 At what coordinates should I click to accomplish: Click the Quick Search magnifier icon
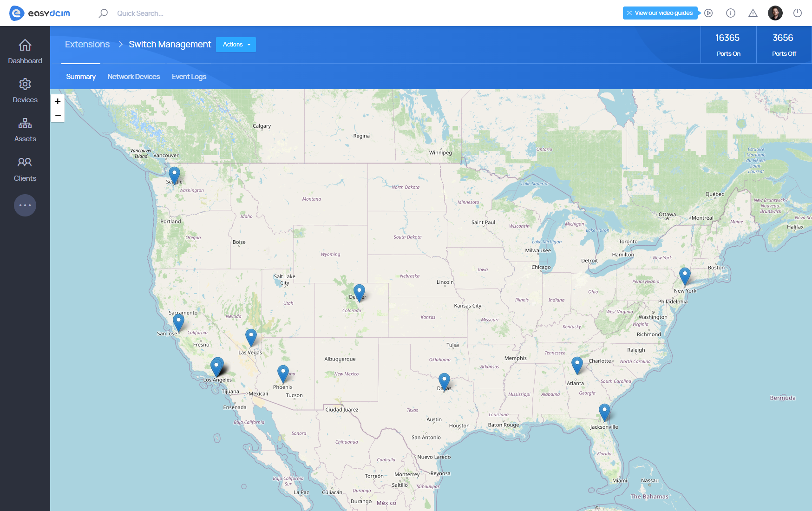pos(103,13)
